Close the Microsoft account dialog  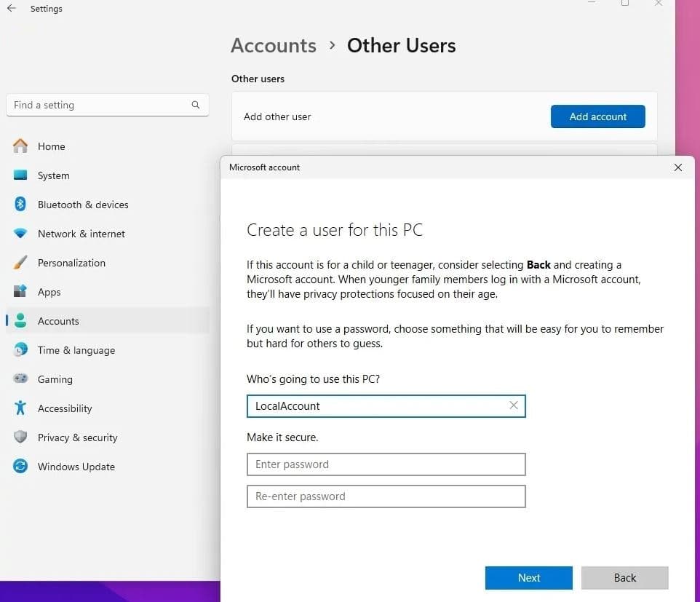pyautogui.click(x=678, y=167)
